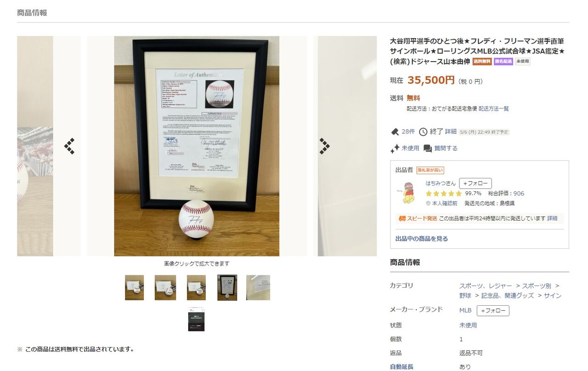The width and height of the screenshot is (588, 371).
Task: Open the サイン category link
Action: (553, 296)
